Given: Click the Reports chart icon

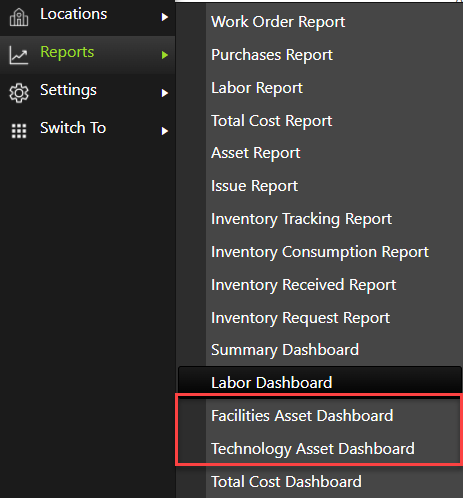Looking at the screenshot, I should (x=19, y=55).
